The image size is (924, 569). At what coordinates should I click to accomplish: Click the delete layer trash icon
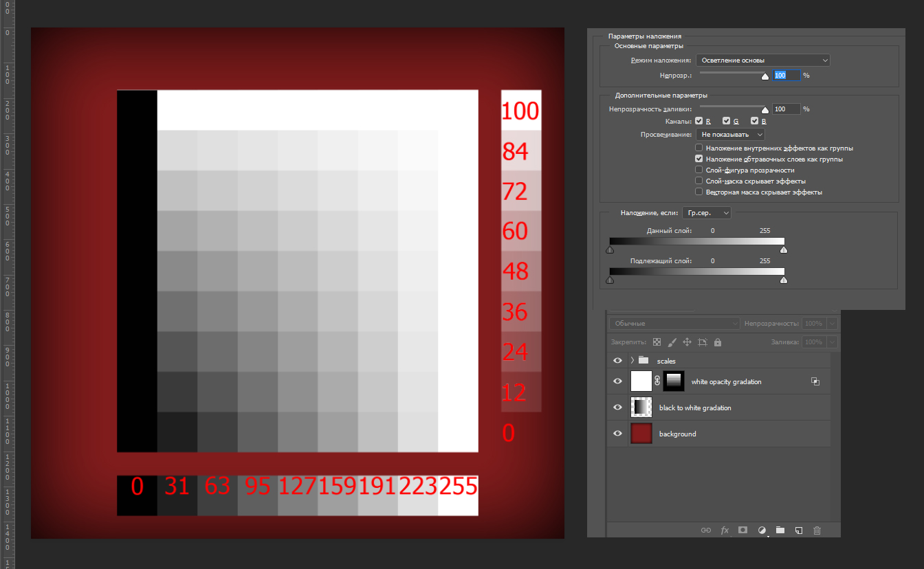[817, 530]
